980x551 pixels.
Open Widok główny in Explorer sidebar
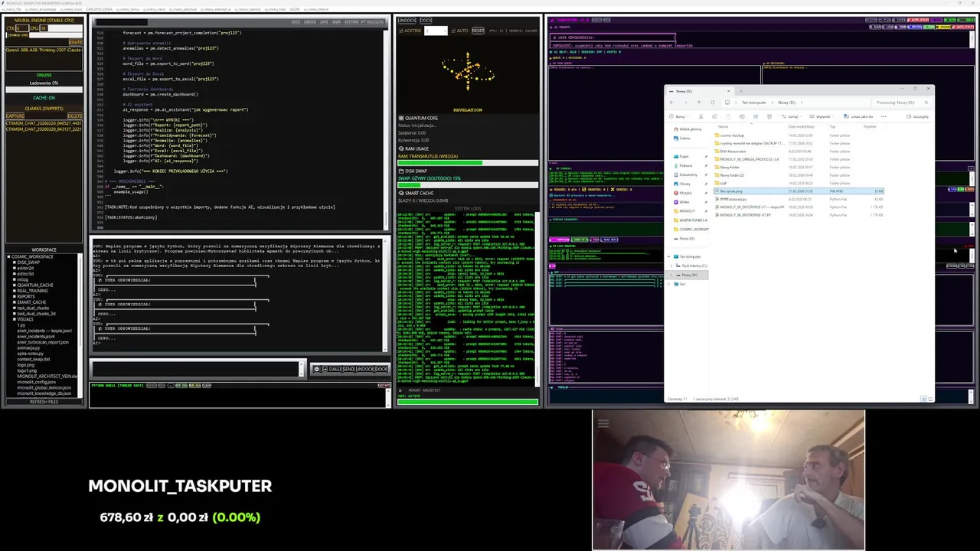point(686,129)
